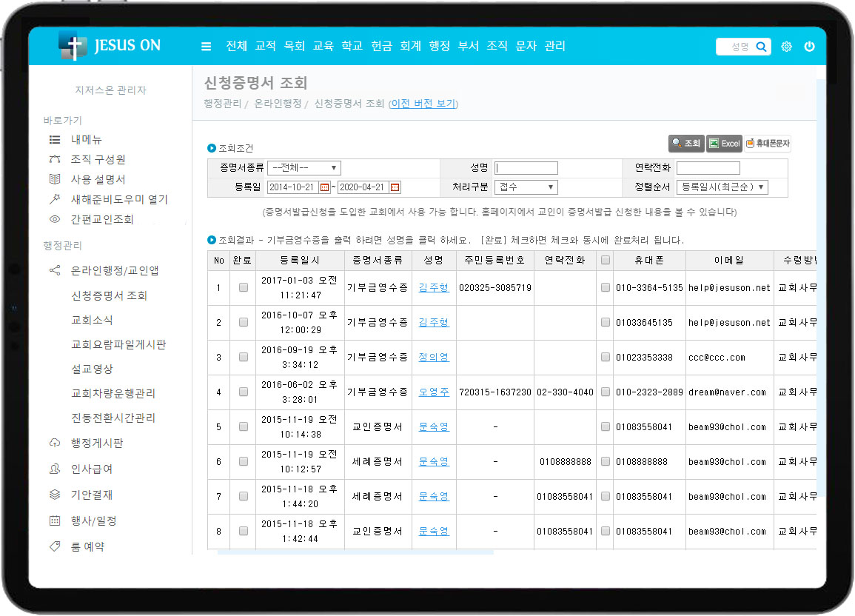The image size is (855, 616).
Task: Open the end date calendar picker
Action: point(395,187)
